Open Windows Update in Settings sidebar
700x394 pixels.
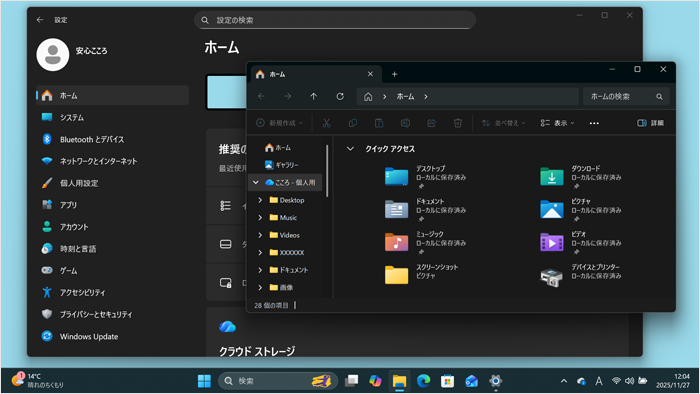click(112, 336)
